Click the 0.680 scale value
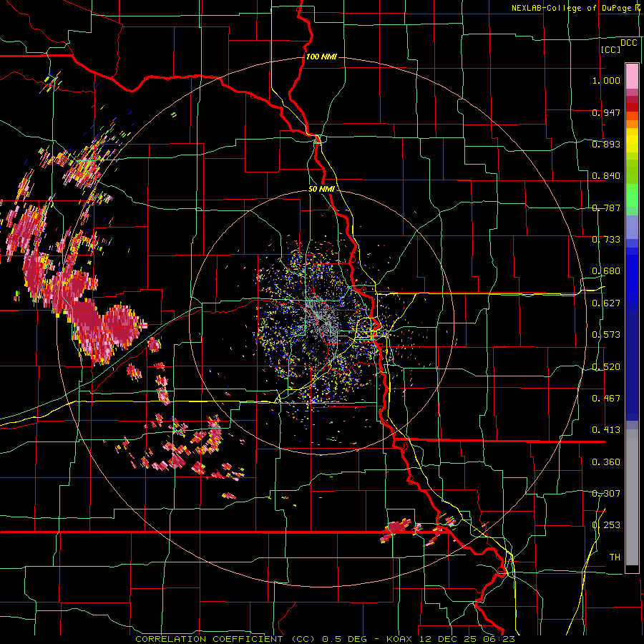This screenshot has height=644, width=644. pyautogui.click(x=606, y=271)
